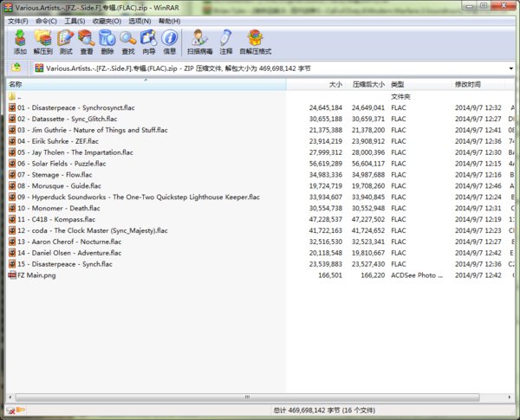
Task: Click the 文件夹 type cell
Action: tap(400, 97)
